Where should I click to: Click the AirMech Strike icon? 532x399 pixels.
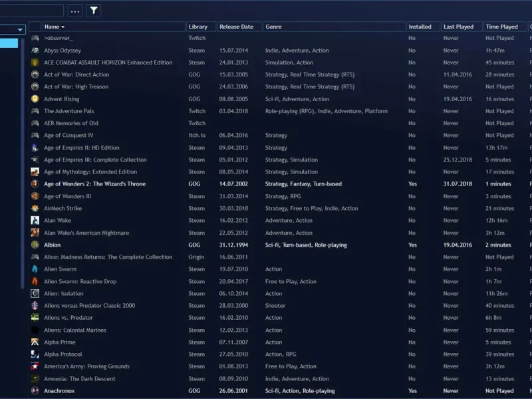click(35, 208)
